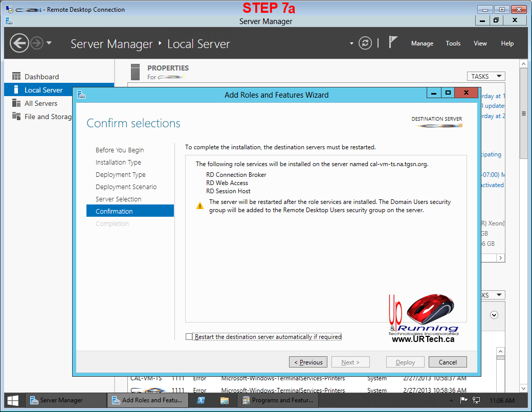Open the Windows Start button on taskbar
This screenshot has width=532, height=412.
pos(13,400)
